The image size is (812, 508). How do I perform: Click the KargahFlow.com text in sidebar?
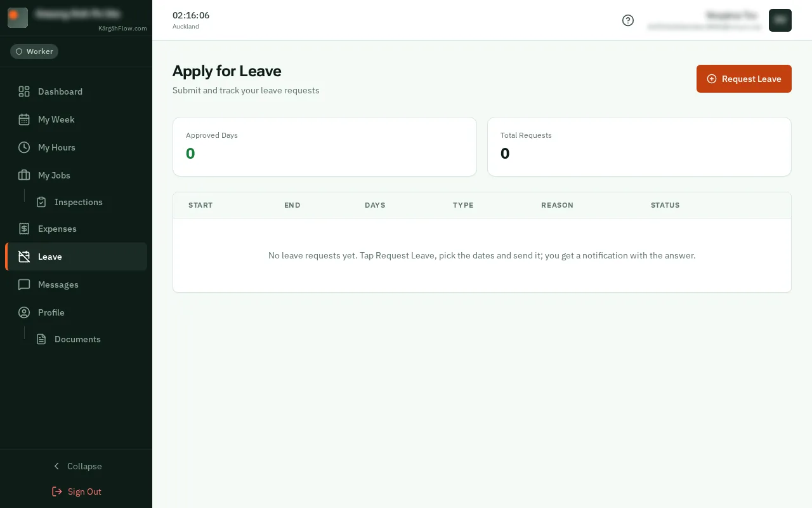(122, 28)
